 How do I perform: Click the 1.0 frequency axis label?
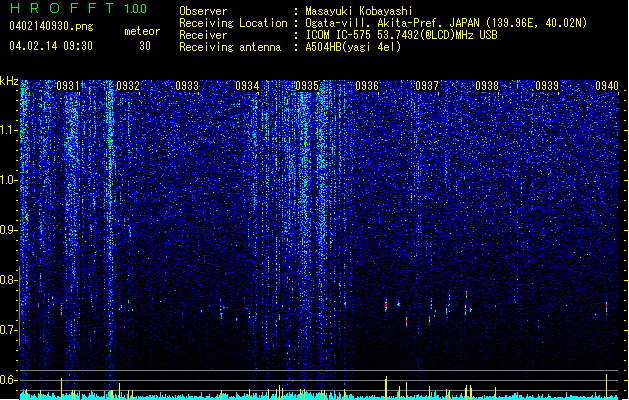pos(9,181)
